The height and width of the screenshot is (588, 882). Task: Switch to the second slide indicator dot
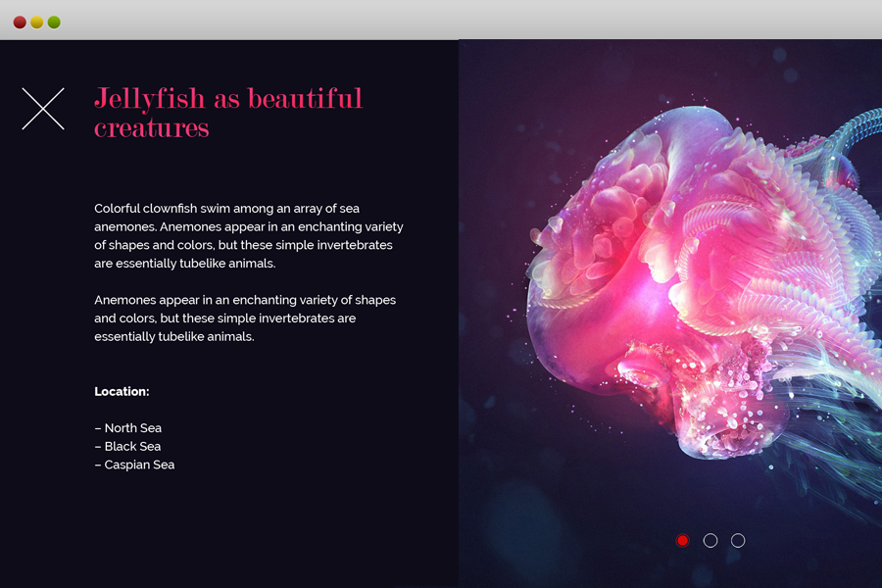click(x=710, y=540)
